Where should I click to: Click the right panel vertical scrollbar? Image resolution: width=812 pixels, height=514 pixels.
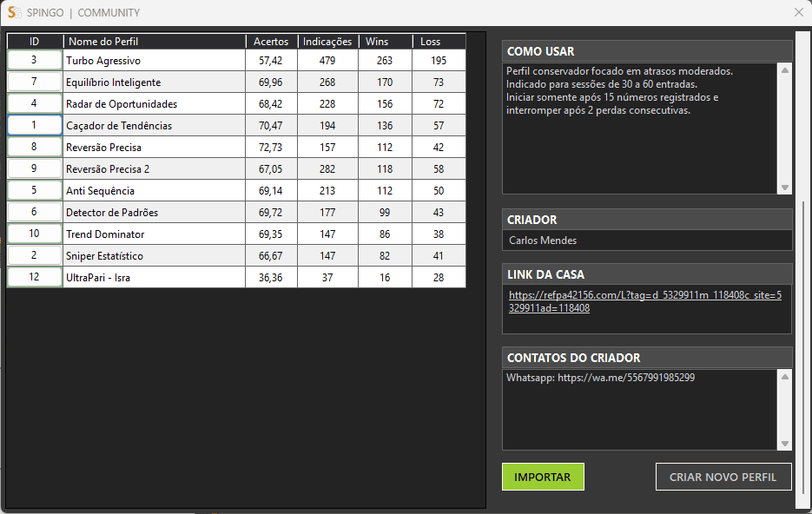802,346
